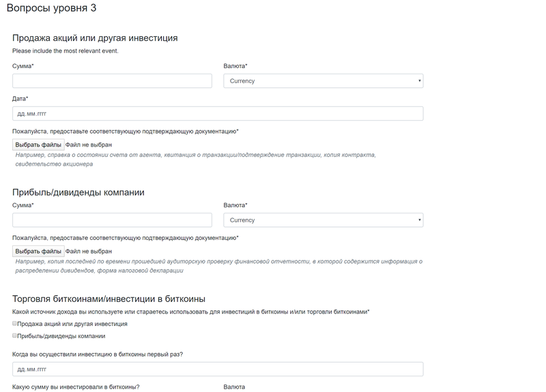Check the Прибыль/дивиденды компании checkbox
The image size is (546, 392).
point(14,335)
